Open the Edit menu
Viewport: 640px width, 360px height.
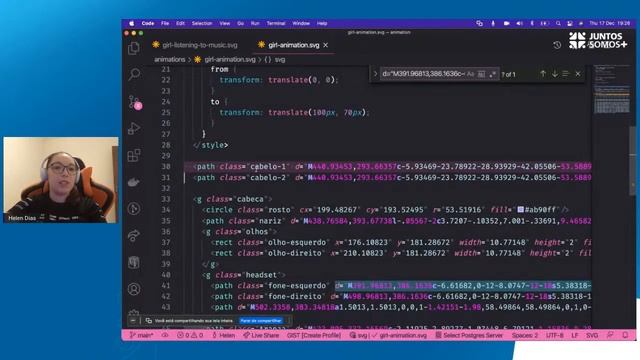coord(180,24)
